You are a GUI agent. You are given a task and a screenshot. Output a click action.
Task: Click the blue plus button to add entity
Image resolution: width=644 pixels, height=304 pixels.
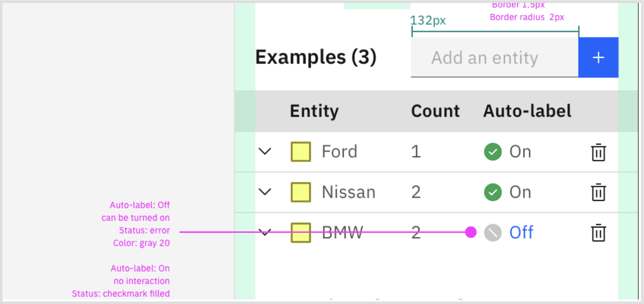(598, 57)
